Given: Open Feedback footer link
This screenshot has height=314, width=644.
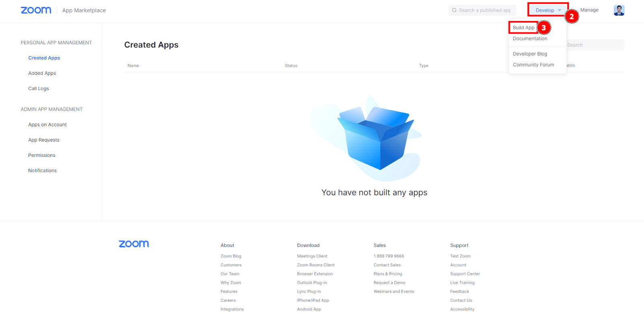Looking at the screenshot, I should click(459, 291).
